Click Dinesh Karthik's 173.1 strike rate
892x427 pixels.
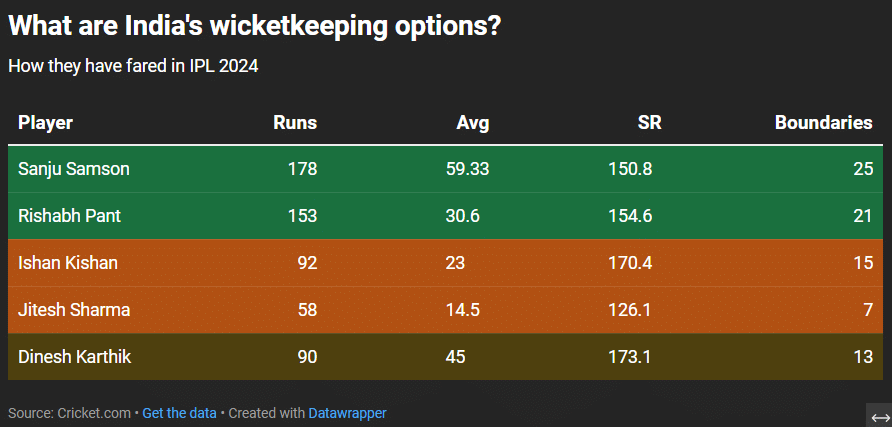coord(630,357)
